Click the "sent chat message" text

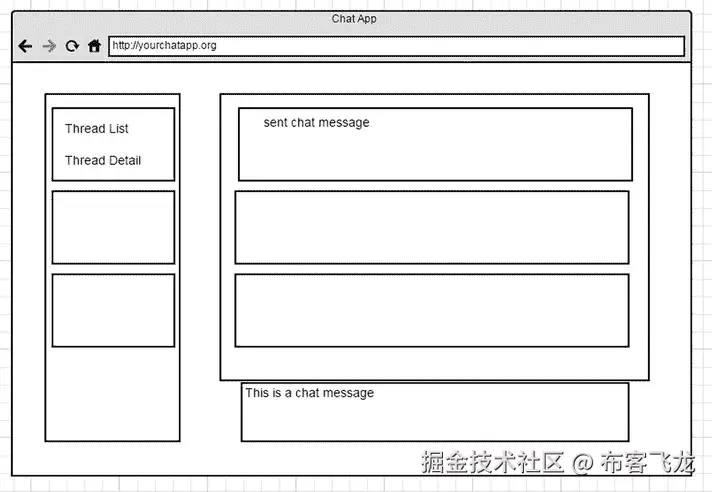[316, 123]
